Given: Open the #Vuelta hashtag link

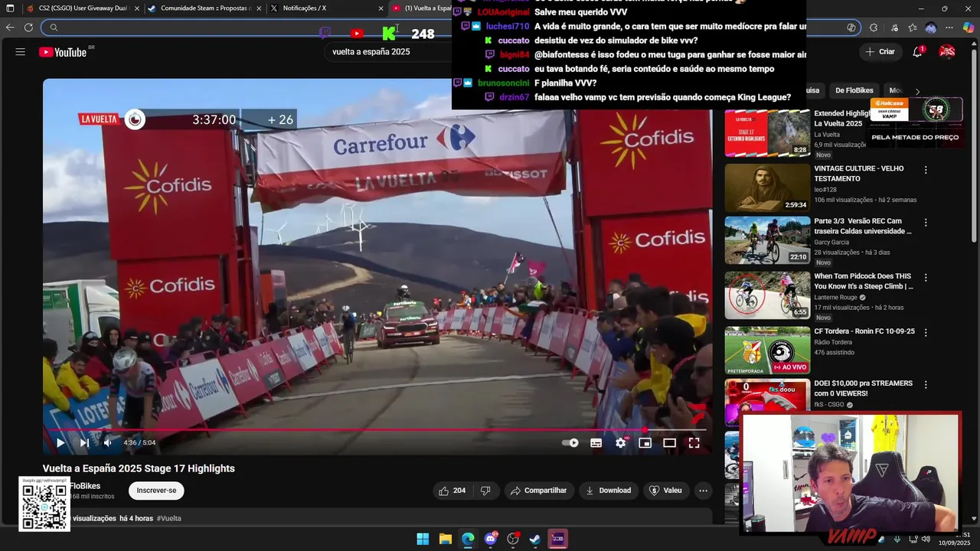Looking at the screenshot, I should click(x=169, y=518).
